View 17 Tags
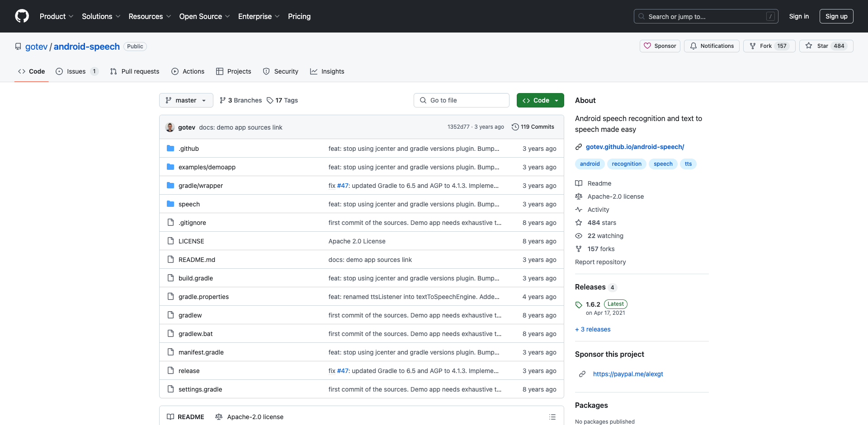Image resolution: width=868 pixels, height=425 pixels. tap(282, 100)
